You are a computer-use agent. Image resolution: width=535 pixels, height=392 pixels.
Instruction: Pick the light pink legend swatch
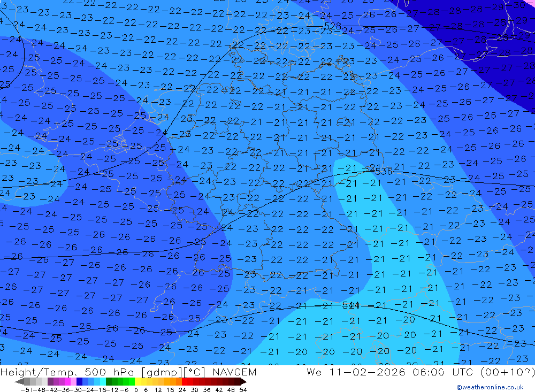click(73, 381)
